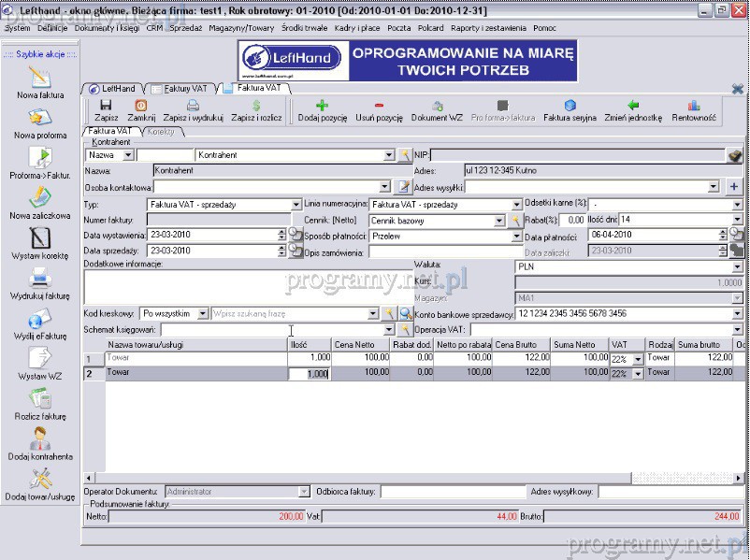Click Faktura seryjna toolbar icon
Viewport: 750px width, 560px height.
pos(570,107)
